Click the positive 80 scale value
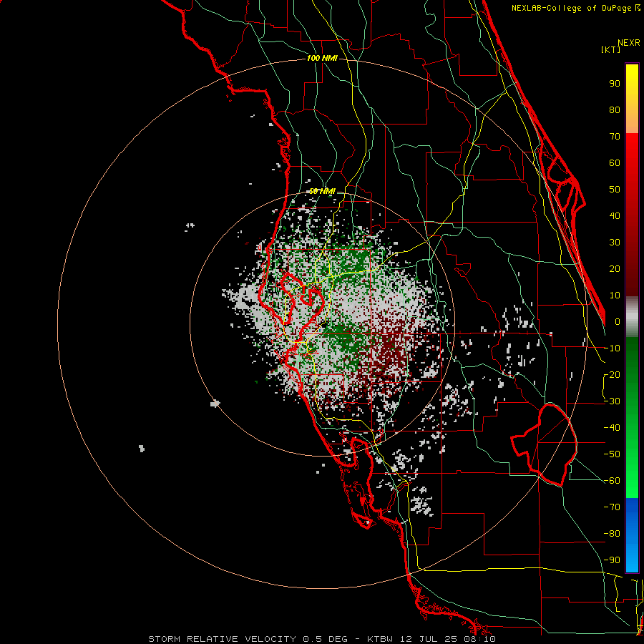This screenshot has height=644, width=644. 615,109
